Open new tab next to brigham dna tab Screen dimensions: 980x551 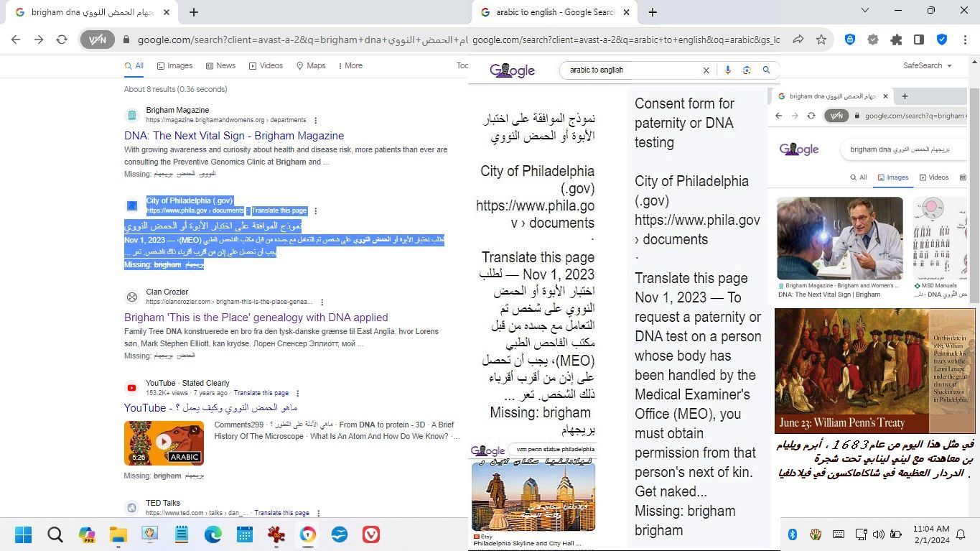[x=194, y=12]
